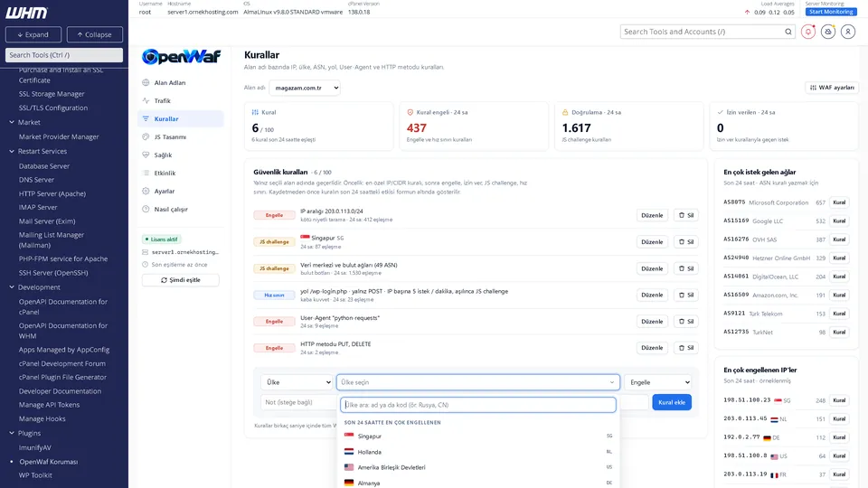This screenshot has width=868, height=488.
Task: Click the Not (isteğe bağlı) field
Action: pyautogui.click(x=299, y=402)
